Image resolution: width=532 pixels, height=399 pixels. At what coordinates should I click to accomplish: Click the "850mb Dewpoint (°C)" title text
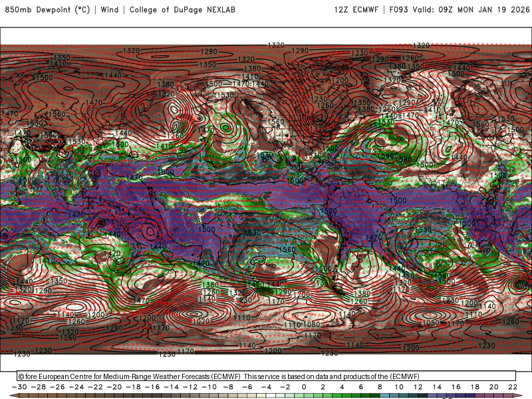click(x=47, y=9)
